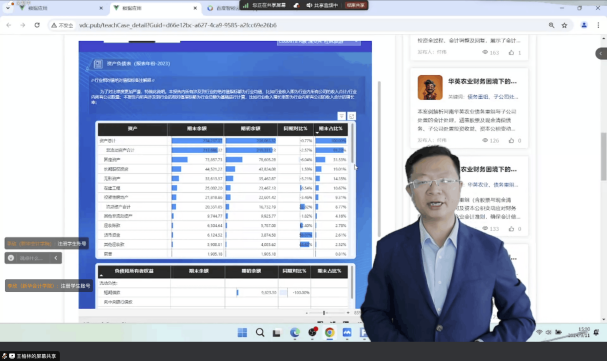The image size is (607, 361).
Task: Sort by the 期末占比% column header arrow
Action: click(317, 133)
